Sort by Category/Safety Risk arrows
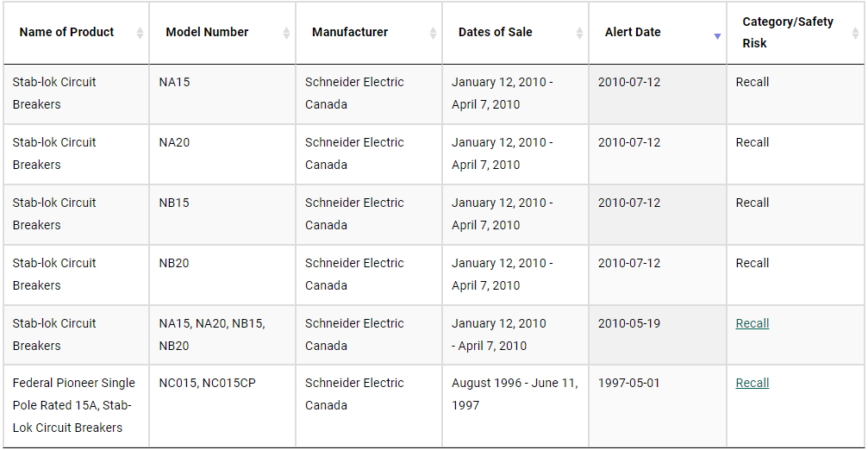 click(855, 34)
